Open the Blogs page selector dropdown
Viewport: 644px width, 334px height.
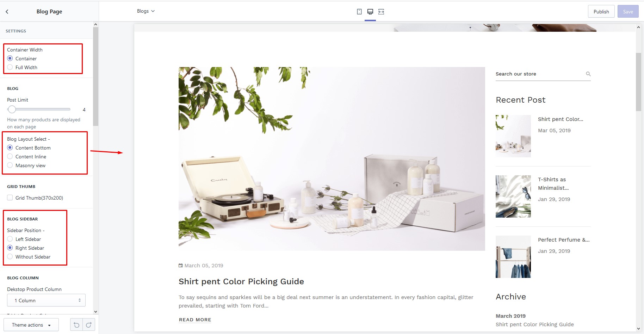click(x=146, y=11)
